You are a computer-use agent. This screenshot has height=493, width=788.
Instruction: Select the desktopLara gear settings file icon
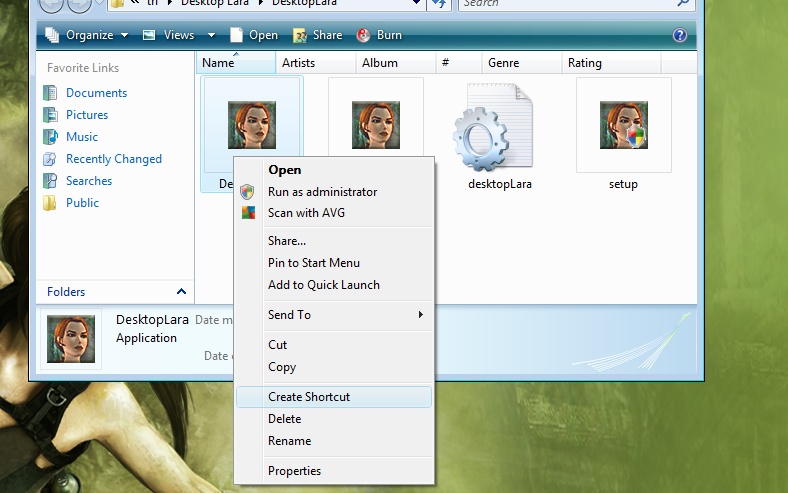[x=492, y=127]
